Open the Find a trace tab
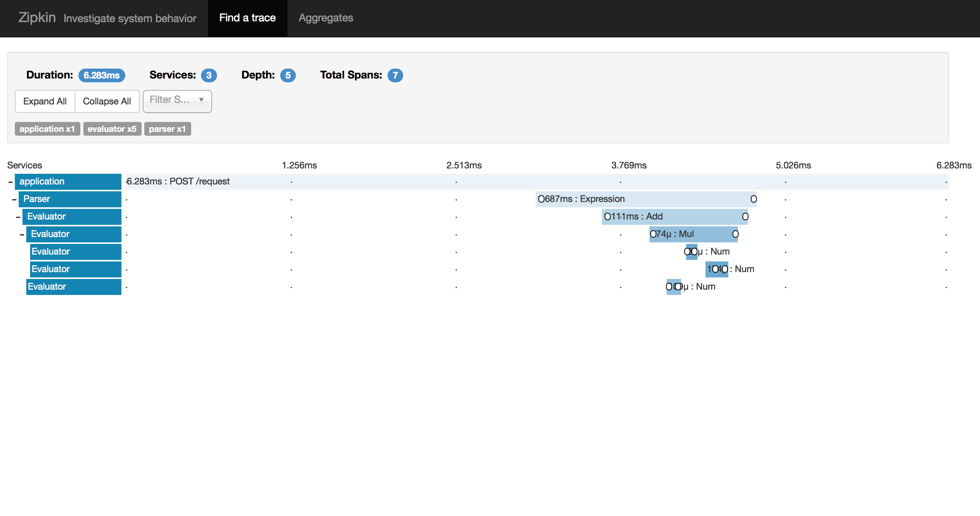The height and width of the screenshot is (516, 980). point(247,18)
